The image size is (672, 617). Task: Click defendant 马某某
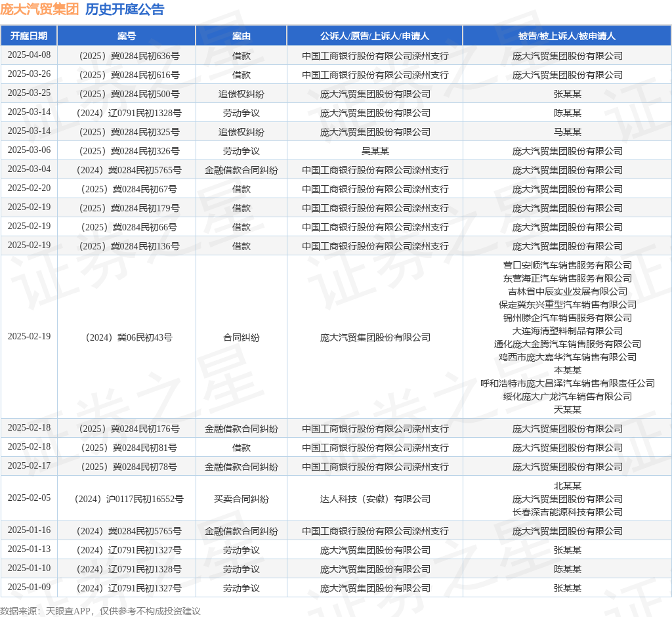(x=568, y=132)
